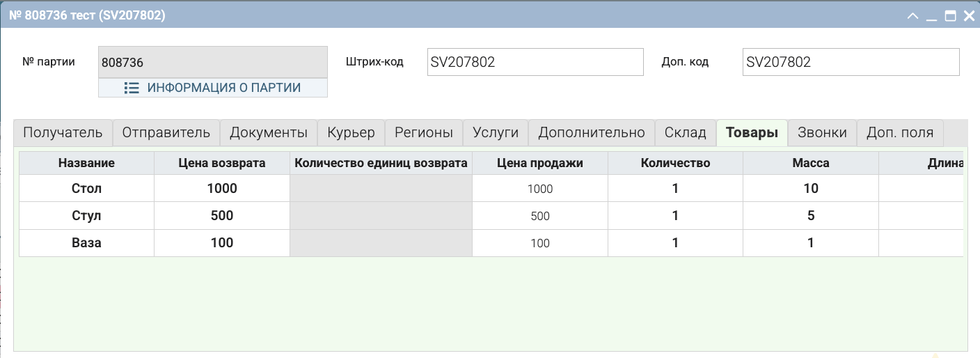The height and width of the screenshot is (358, 980).
Task: Go to the Дополнительно tab
Action: point(592,132)
